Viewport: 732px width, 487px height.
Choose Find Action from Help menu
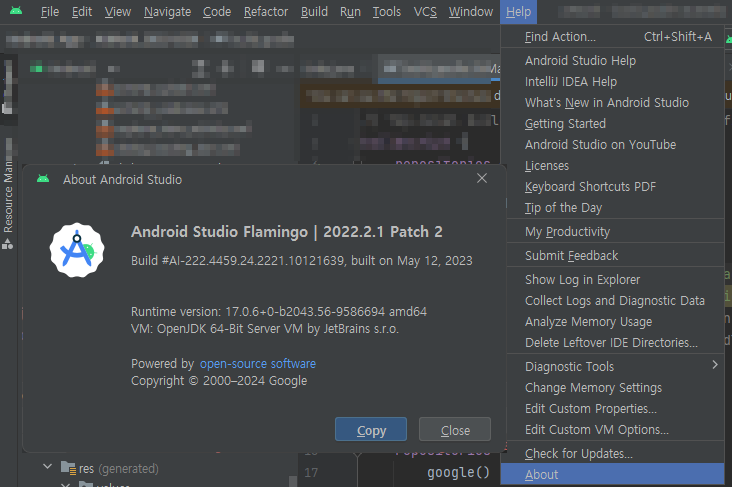(x=612, y=36)
